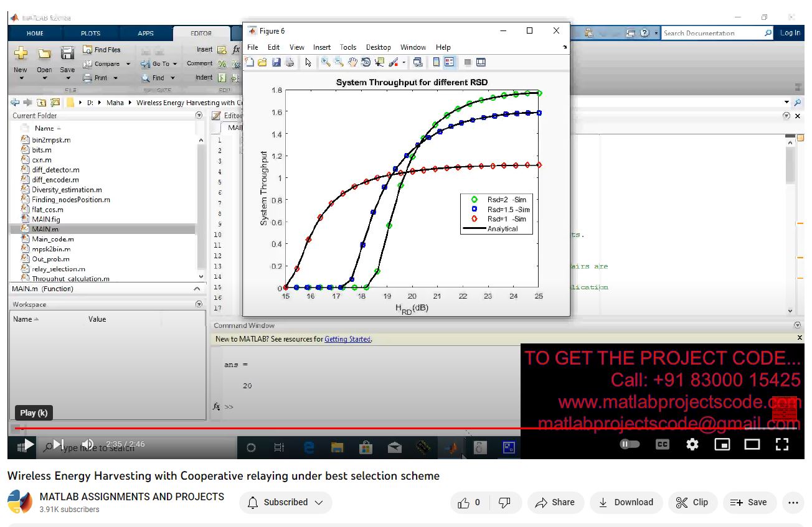812x527 pixels.
Task: Click the Go To button in the Editor ribbon
Action: click(x=156, y=64)
